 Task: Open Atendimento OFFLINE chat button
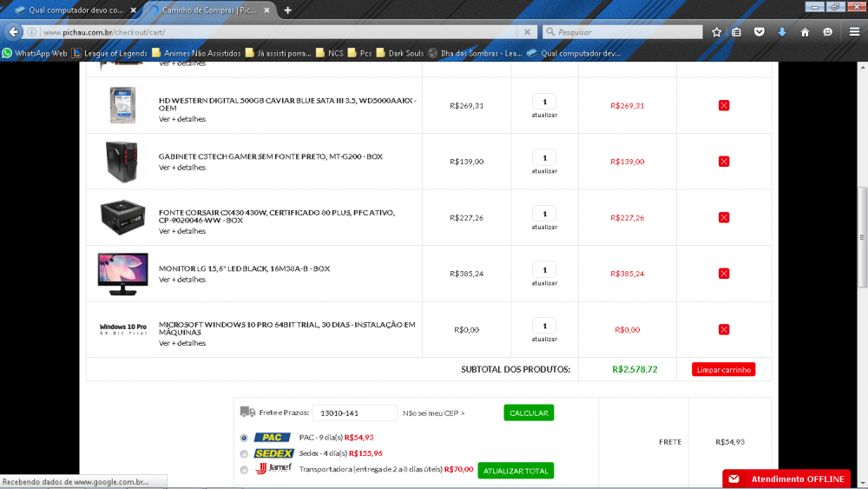click(x=786, y=479)
